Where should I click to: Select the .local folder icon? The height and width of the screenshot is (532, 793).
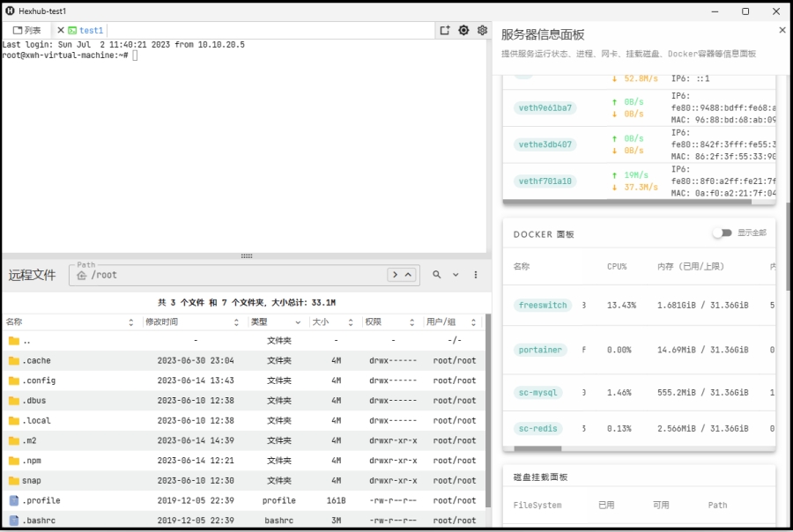14,421
